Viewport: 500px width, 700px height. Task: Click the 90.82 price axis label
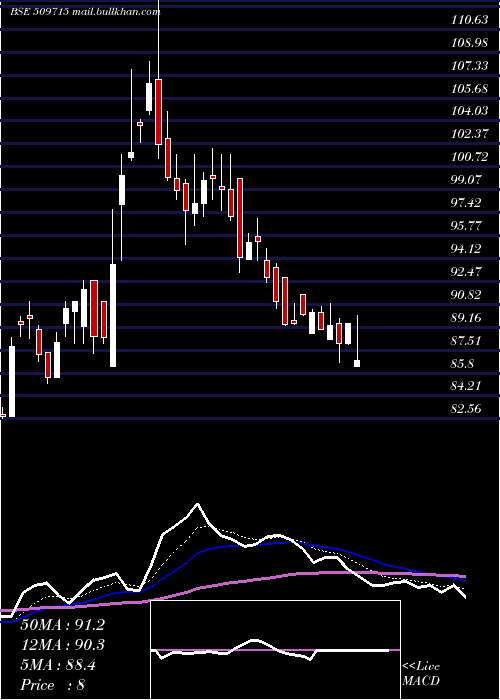(x=467, y=295)
